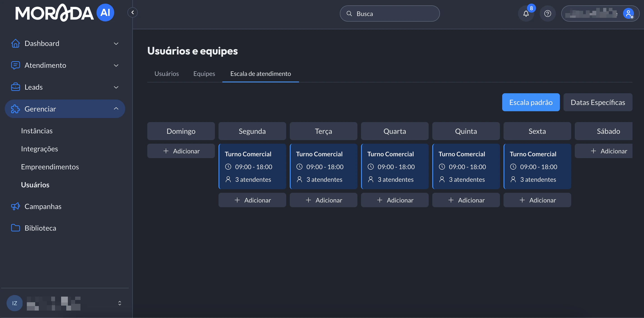The image size is (644, 318).
Task: Collapse the Gerenciar section
Action: tap(116, 109)
